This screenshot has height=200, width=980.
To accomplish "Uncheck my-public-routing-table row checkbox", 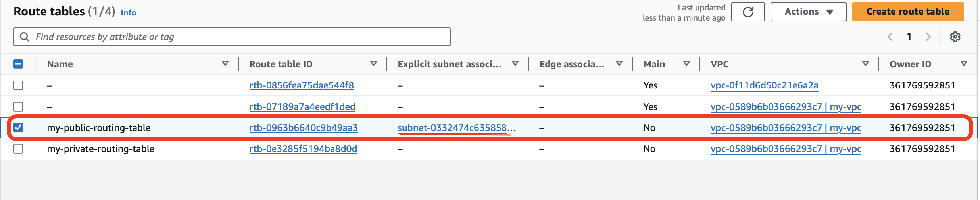I will [18, 127].
